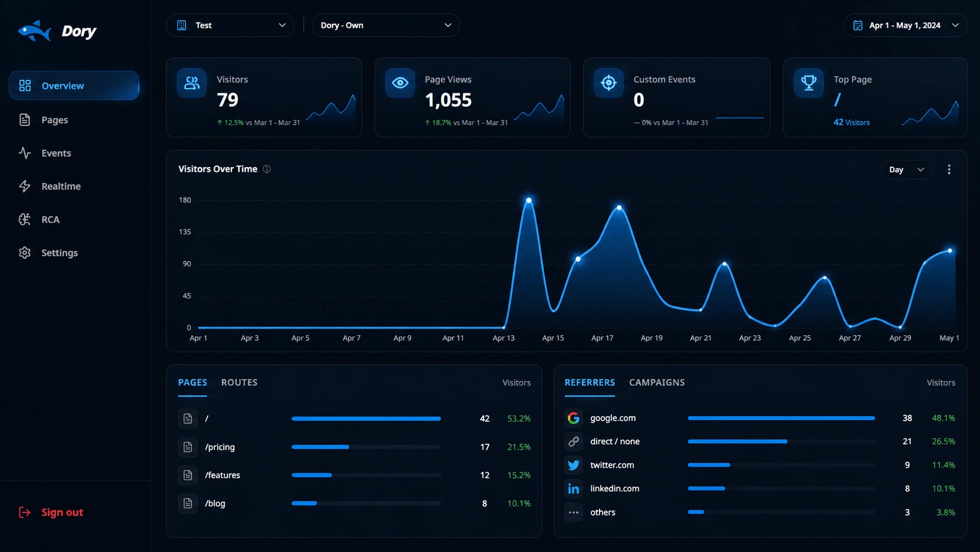Click the document icon for /features

(188, 475)
